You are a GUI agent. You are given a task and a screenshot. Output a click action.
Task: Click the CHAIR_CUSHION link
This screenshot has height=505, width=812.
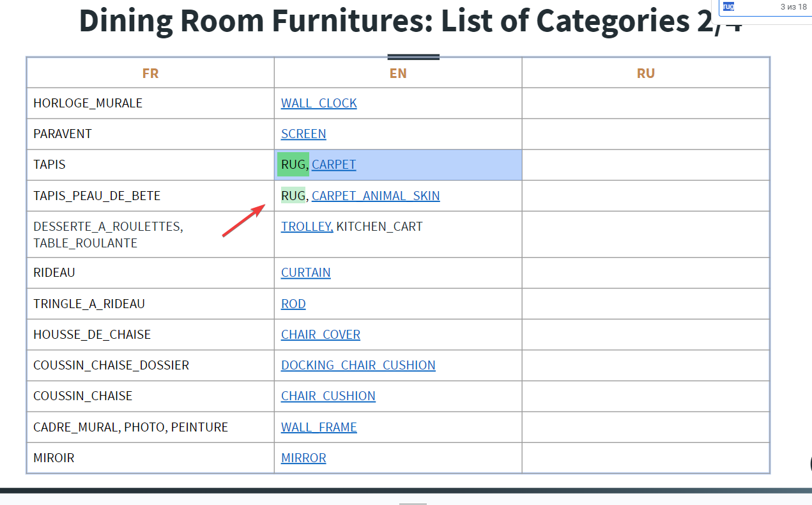tap(328, 396)
